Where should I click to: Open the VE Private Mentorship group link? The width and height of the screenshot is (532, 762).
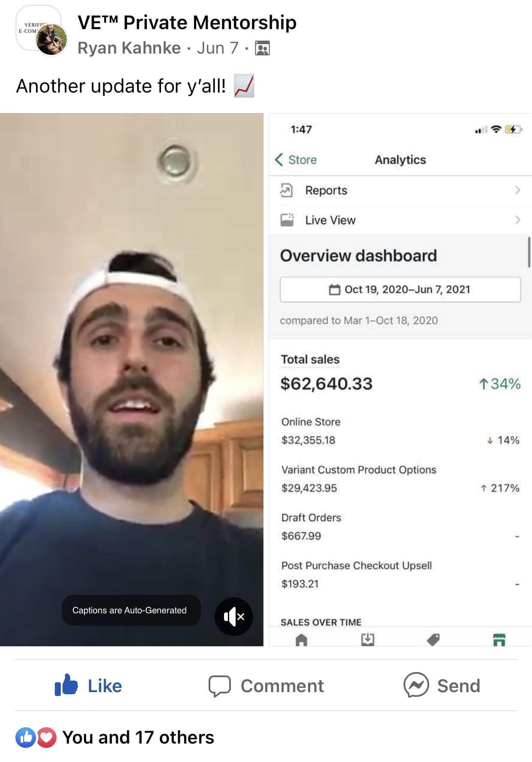click(x=187, y=22)
